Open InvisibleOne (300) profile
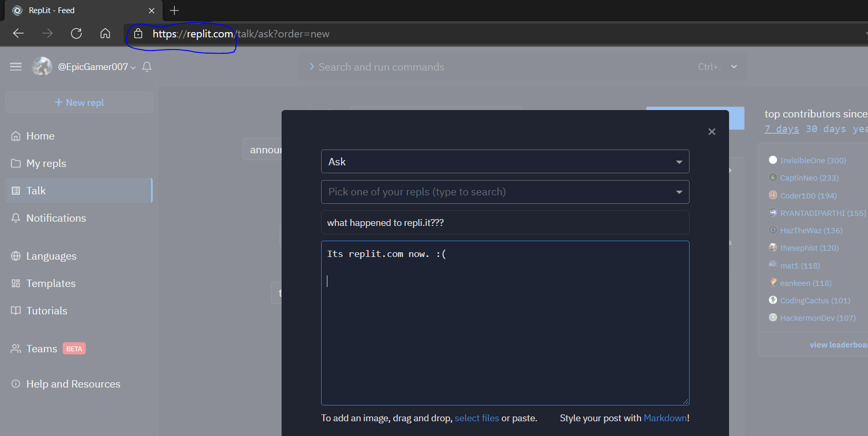 pos(813,161)
